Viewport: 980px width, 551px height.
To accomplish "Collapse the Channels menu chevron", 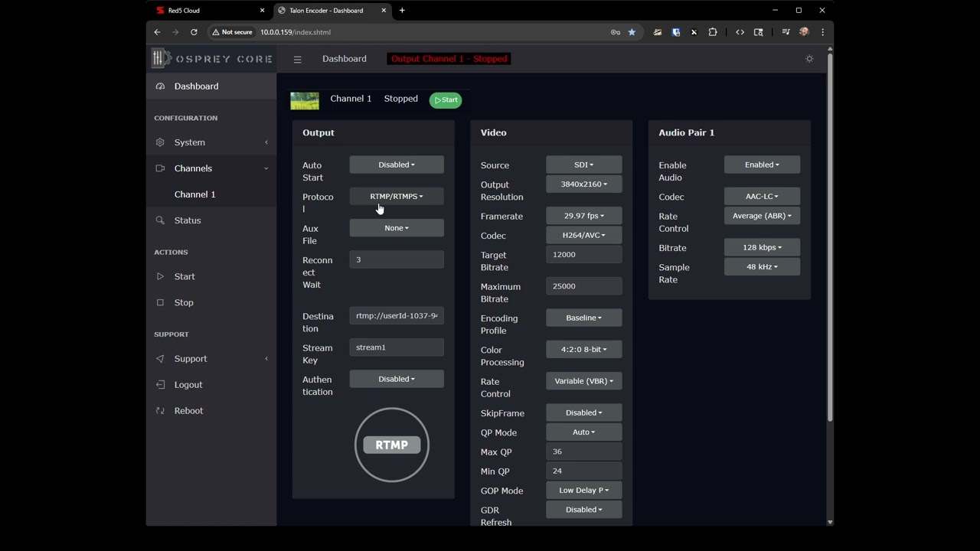I will point(266,168).
